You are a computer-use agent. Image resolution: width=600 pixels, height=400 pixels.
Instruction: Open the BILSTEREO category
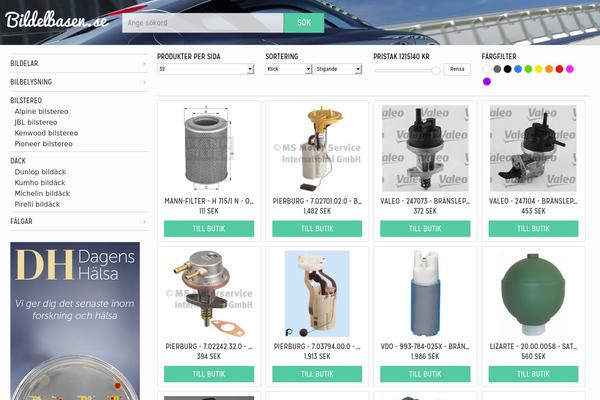pyautogui.click(x=26, y=100)
